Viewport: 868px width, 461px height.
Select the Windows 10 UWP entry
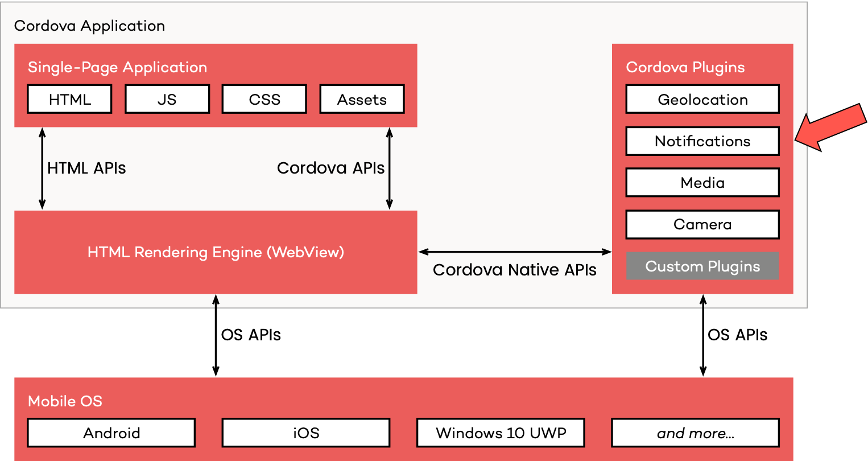pyautogui.click(x=501, y=433)
